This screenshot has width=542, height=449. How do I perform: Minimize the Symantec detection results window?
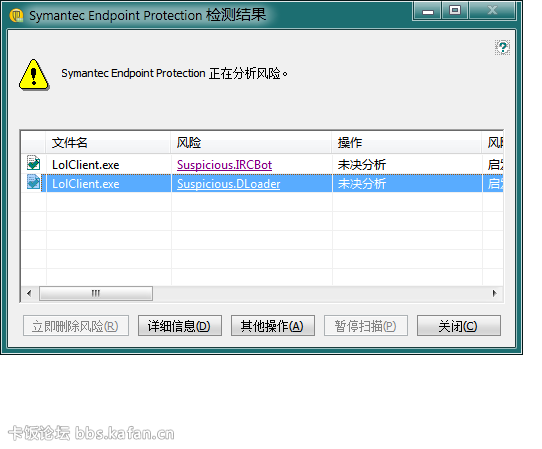pos(428,11)
